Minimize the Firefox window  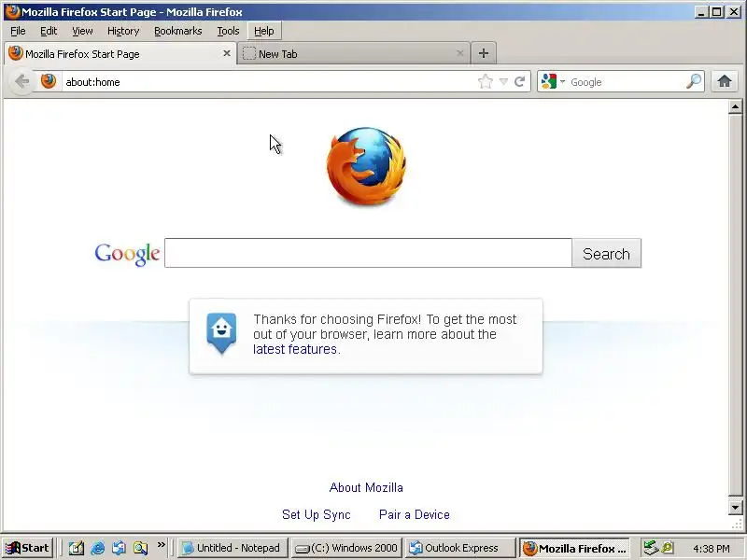coord(700,12)
